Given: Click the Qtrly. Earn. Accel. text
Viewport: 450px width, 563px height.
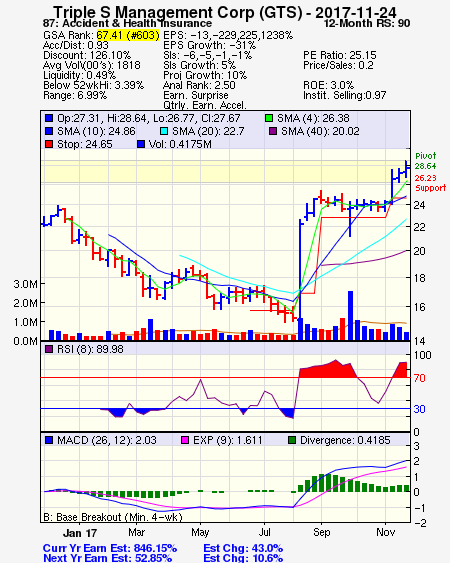Looking at the screenshot, I should (205, 105).
